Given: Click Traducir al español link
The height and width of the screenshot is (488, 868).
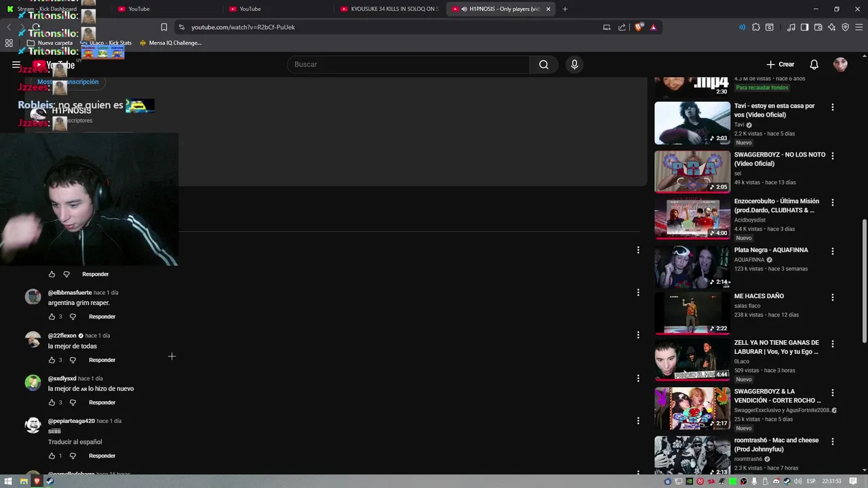Looking at the screenshot, I should tap(75, 442).
